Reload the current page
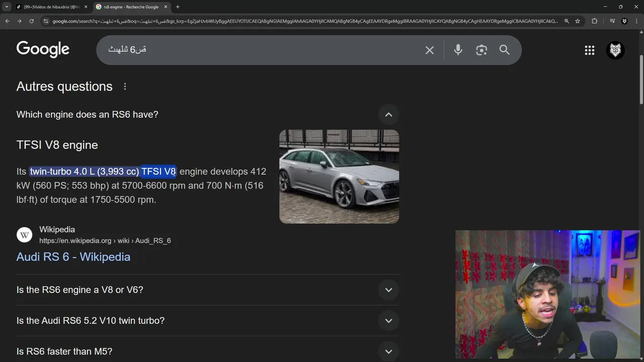Viewport: 644px width, 362px height. (x=31, y=21)
